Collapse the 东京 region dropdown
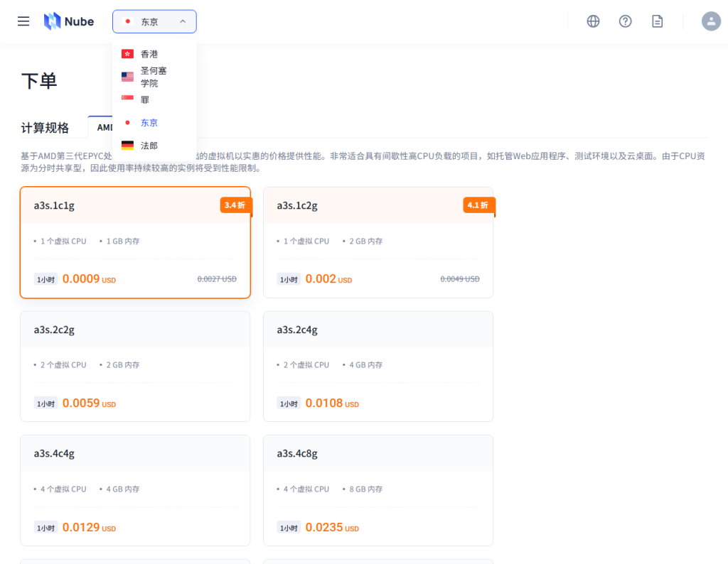Image resolution: width=728 pixels, height=564 pixels. 154,21
